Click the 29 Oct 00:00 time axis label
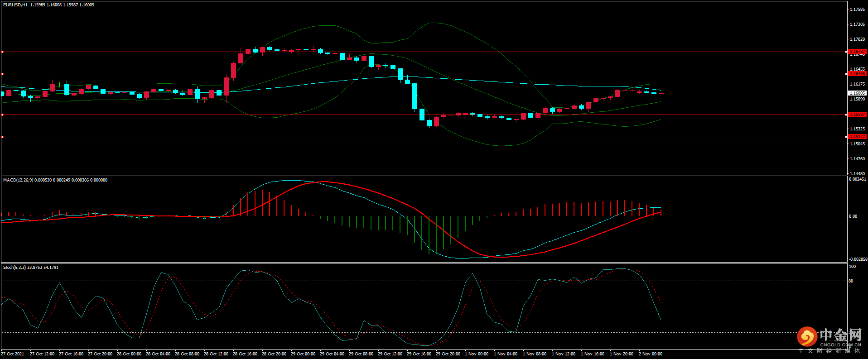The image size is (868, 359). tap(303, 354)
